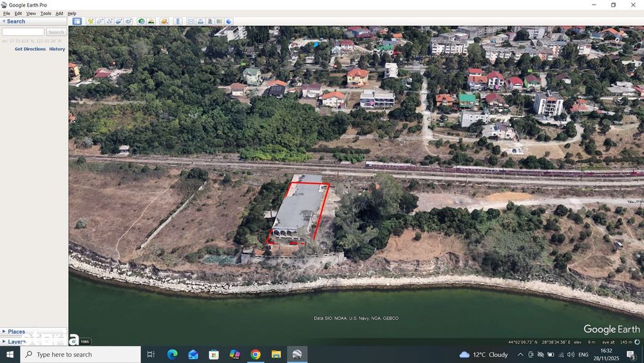Click View in Google Maps icon
This screenshot has width=644, height=363.
click(220, 21)
